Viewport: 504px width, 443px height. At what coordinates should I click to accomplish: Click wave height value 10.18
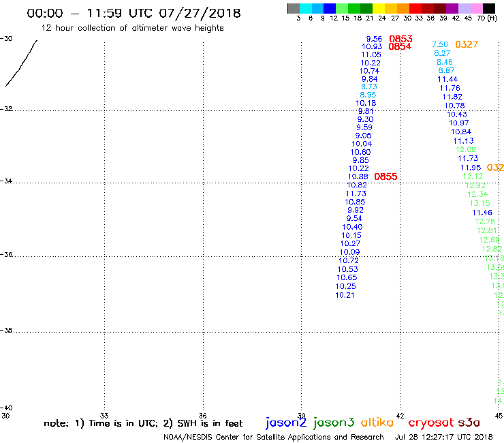pyautogui.click(x=366, y=103)
